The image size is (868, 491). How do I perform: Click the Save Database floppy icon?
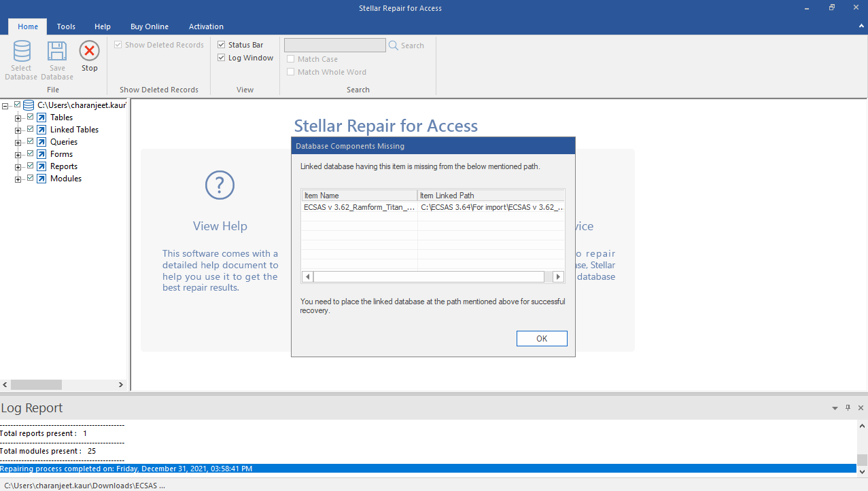click(x=57, y=51)
